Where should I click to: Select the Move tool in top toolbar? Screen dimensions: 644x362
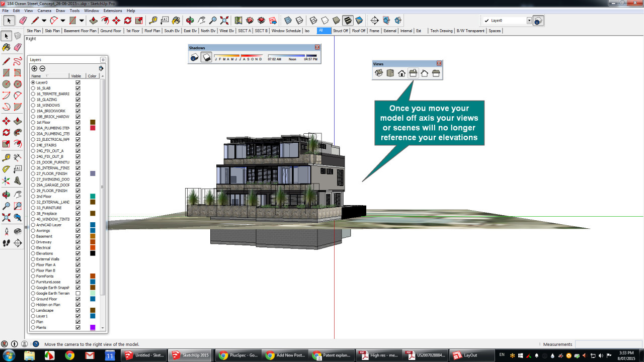pyautogui.click(x=116, y=21)
